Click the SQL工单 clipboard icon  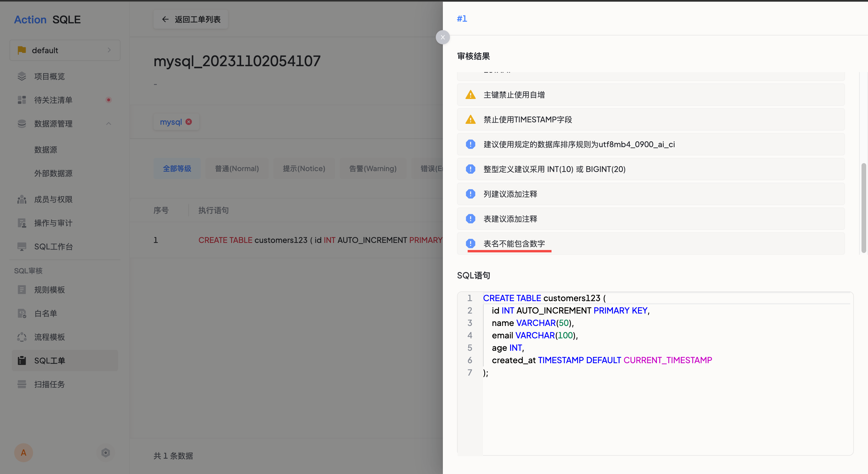tap(22, 361)
